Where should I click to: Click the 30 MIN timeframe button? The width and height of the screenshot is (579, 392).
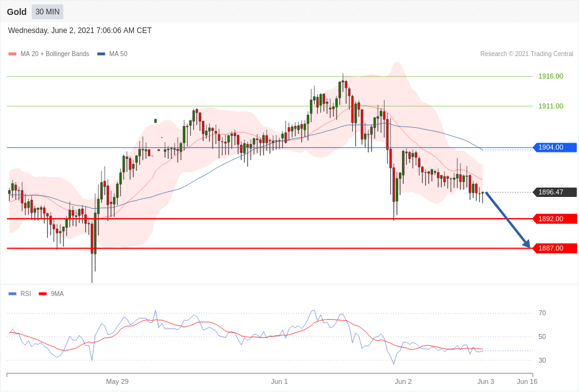(47, 12)
